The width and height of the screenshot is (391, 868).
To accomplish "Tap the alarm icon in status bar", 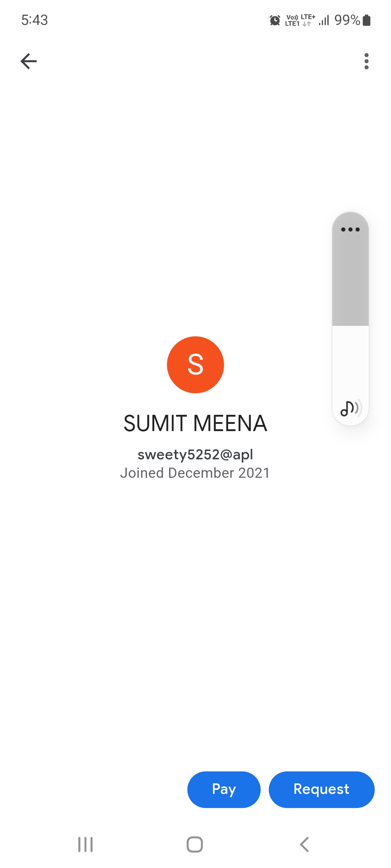I will (275, 20).
